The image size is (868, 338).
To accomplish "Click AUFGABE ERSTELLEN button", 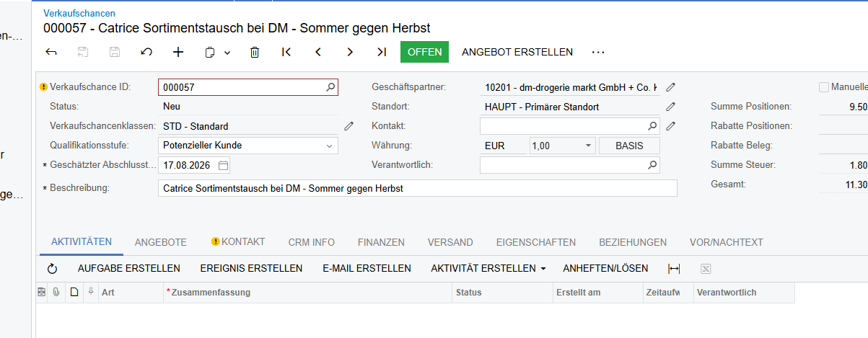I will tap(129, 268).
